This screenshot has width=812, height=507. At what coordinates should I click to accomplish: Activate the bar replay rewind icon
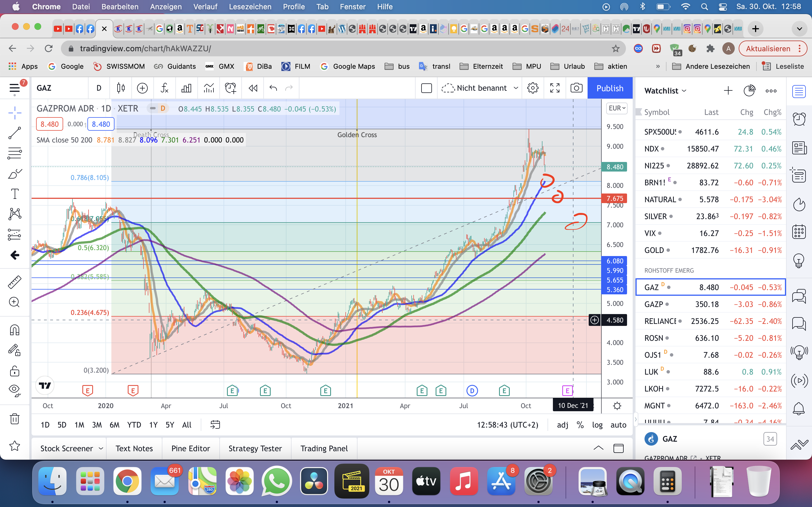pos(253,88)
